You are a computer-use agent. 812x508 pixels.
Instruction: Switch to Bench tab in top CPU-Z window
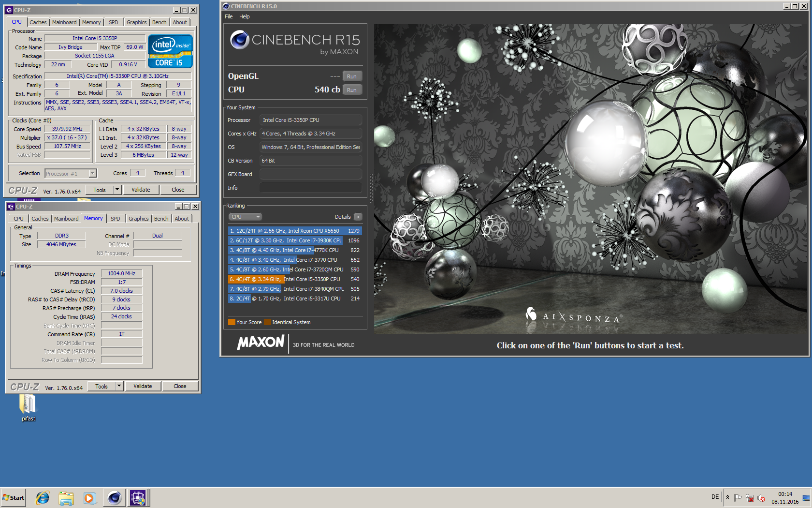(159, 22)
